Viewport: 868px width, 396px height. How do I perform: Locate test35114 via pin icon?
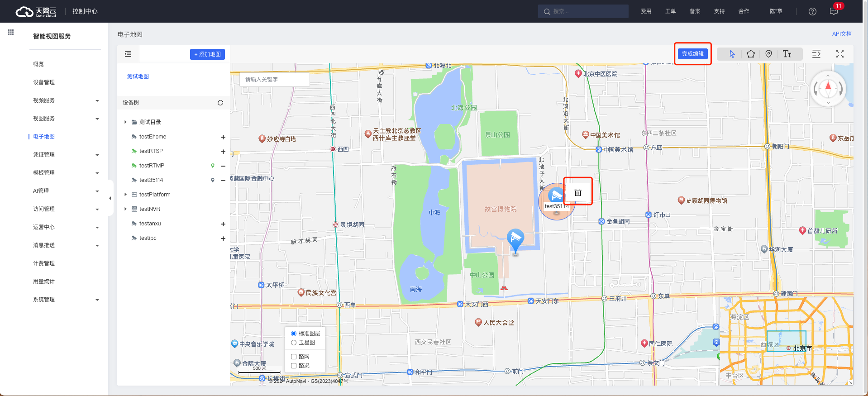tap(213, 180)
